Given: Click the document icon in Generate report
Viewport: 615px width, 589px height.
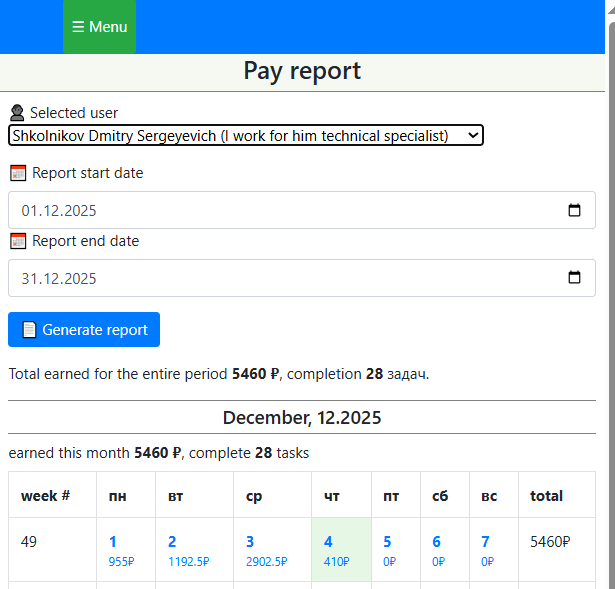Looking at the screenshot, I should point(29,330).
